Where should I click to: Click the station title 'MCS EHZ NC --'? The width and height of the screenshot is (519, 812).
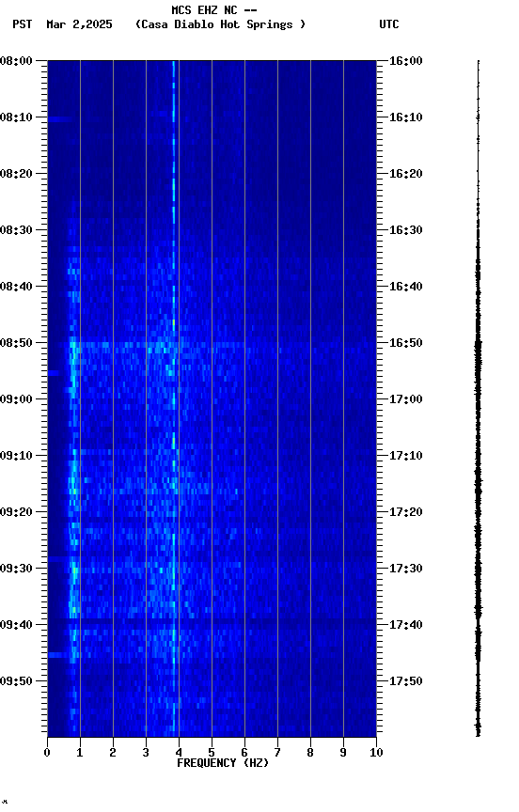pos(214,9)
